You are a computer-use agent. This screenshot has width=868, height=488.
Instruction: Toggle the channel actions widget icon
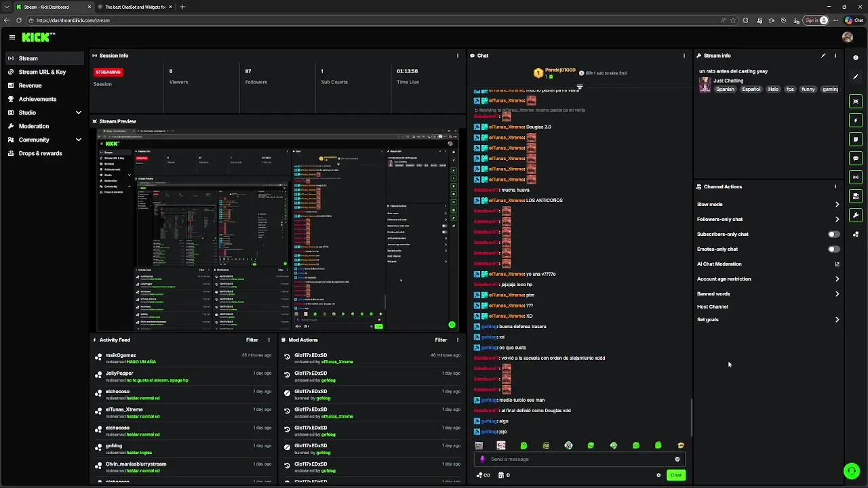pyautogui.click(x=856, y=196)
